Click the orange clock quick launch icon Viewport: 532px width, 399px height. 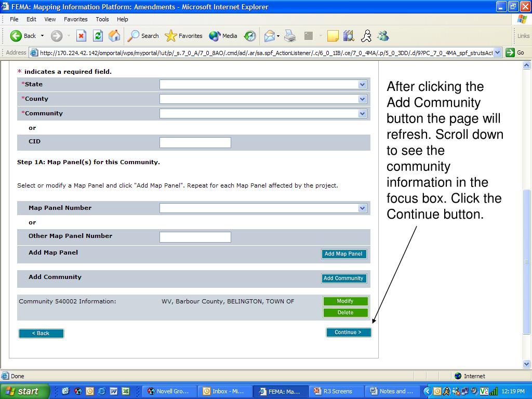pyautogui.click(x=89, y=391)
